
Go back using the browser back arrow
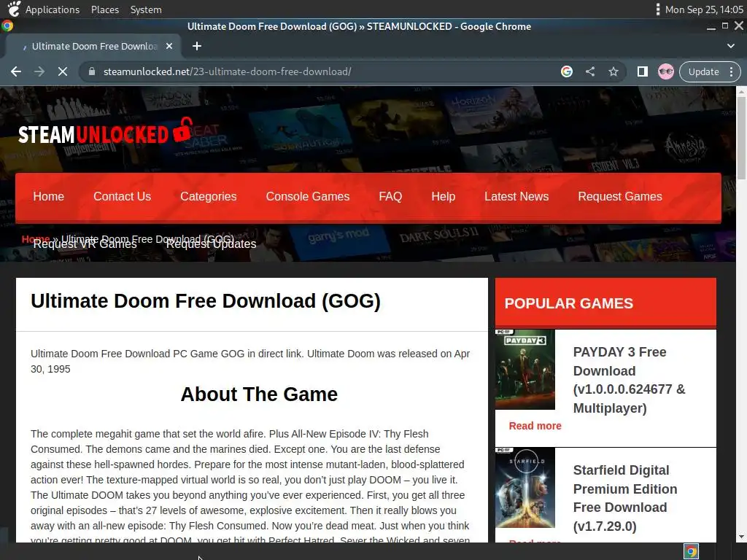click(16, 71)
